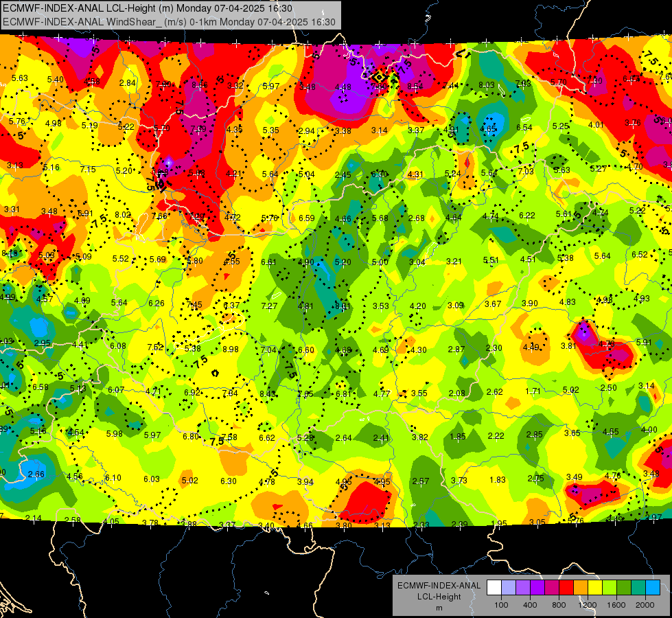
Task: Click the wind shear value 2.08
Action: pos(457,393)
